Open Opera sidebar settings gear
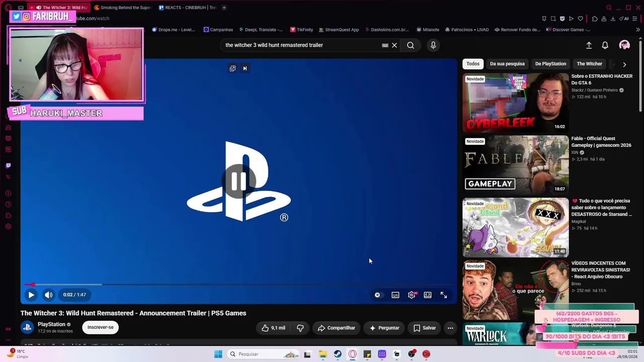Screen dimensions: 644x362 tap(8, 226)
